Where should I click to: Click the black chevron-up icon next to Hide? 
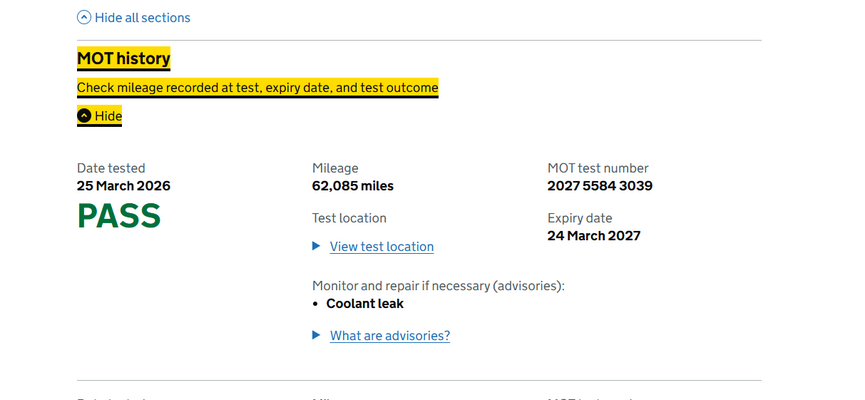[x=84, y=116]
